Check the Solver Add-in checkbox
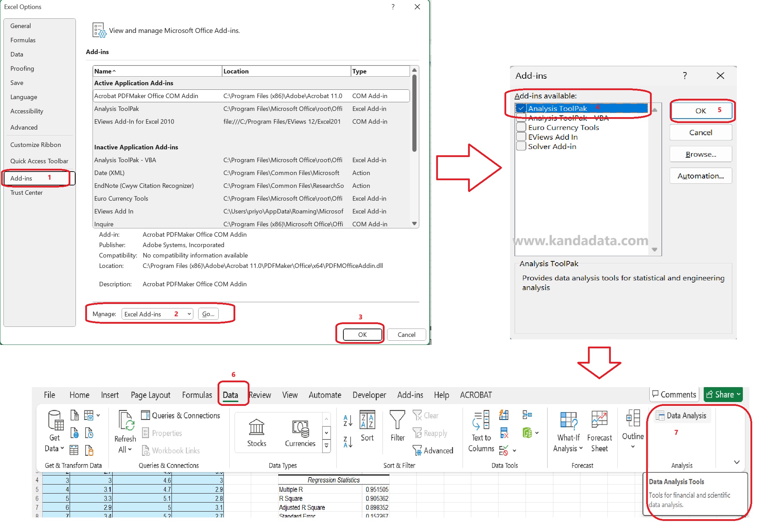 [521, 146]
